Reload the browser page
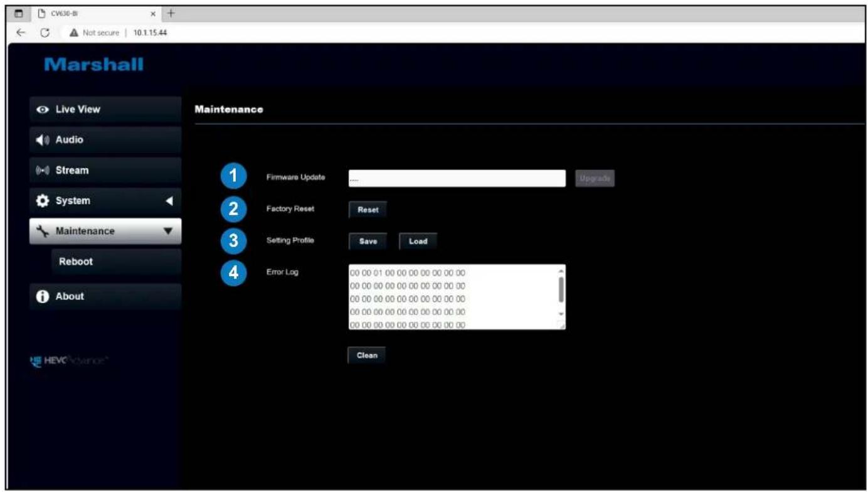 pos(45,33)
